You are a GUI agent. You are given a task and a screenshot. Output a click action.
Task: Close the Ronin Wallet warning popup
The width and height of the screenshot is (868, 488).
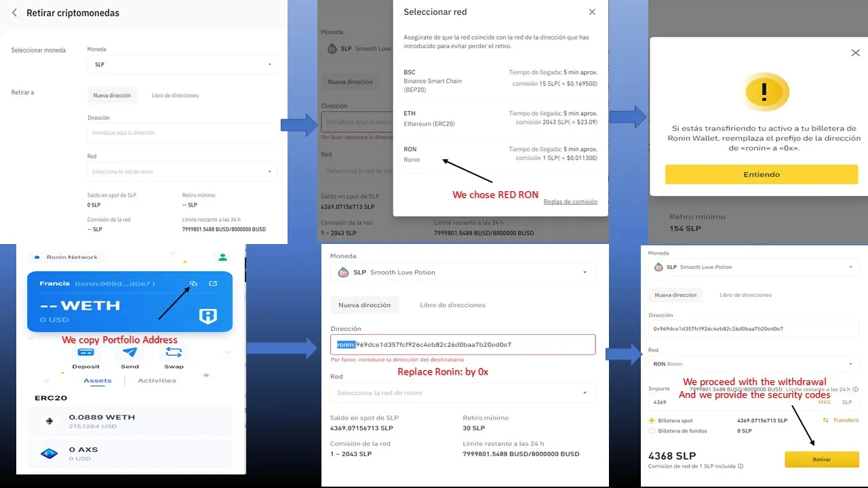coord(855,53)
